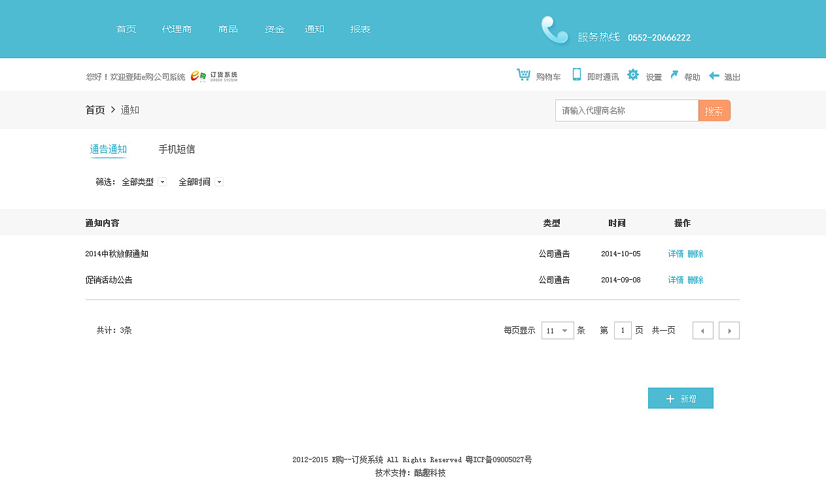Click the help arrow icon
This screenshot has width=826, height=504.
(x=674, y=75)
